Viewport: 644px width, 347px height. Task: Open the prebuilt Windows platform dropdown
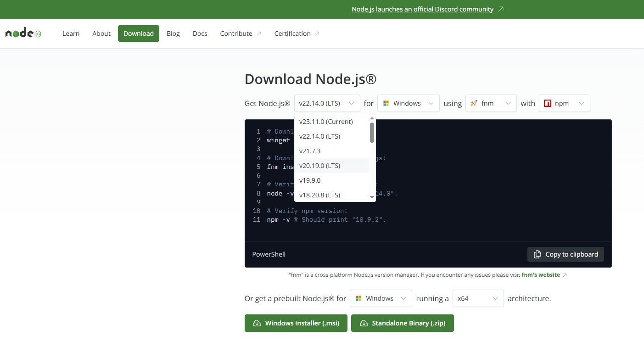coord(381,298)
